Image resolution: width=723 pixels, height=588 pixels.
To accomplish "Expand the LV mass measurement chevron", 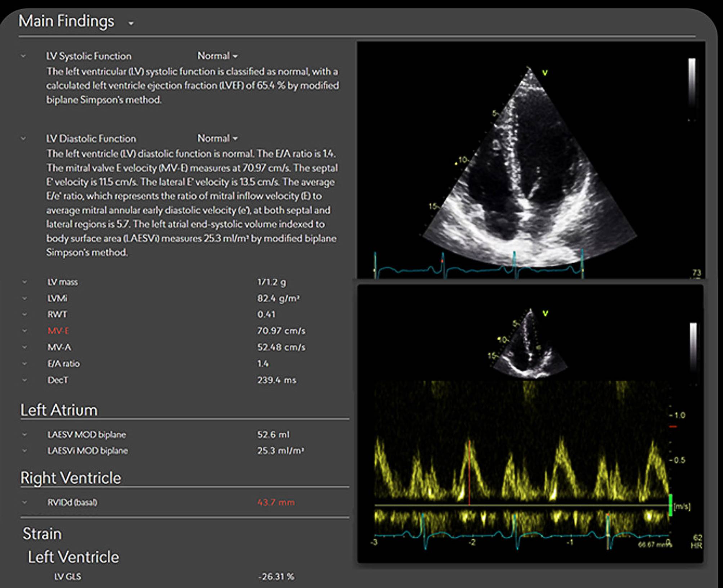I will (x=24, y=282).
